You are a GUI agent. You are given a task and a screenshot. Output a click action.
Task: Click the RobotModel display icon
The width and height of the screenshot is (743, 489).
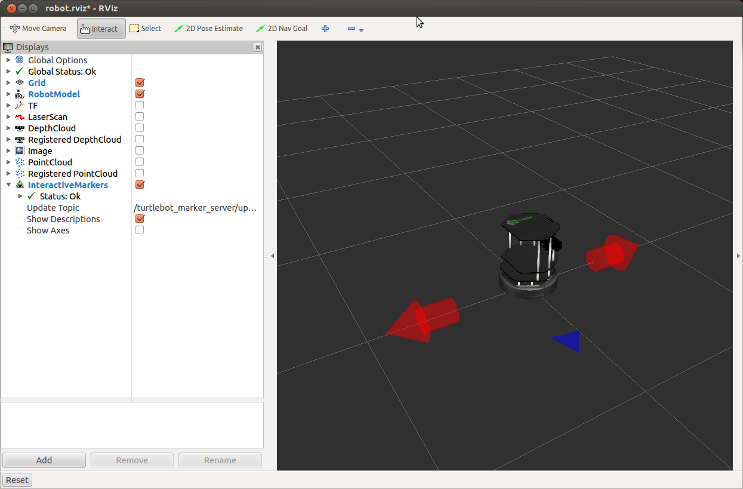[20, 94]
